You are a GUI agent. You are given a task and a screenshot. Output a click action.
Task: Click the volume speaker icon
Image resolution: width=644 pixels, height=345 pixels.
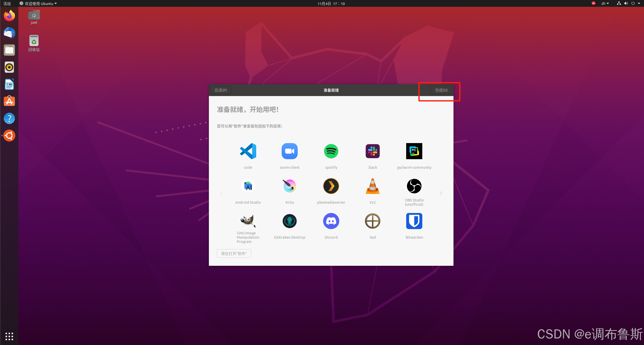coord(626,3)
